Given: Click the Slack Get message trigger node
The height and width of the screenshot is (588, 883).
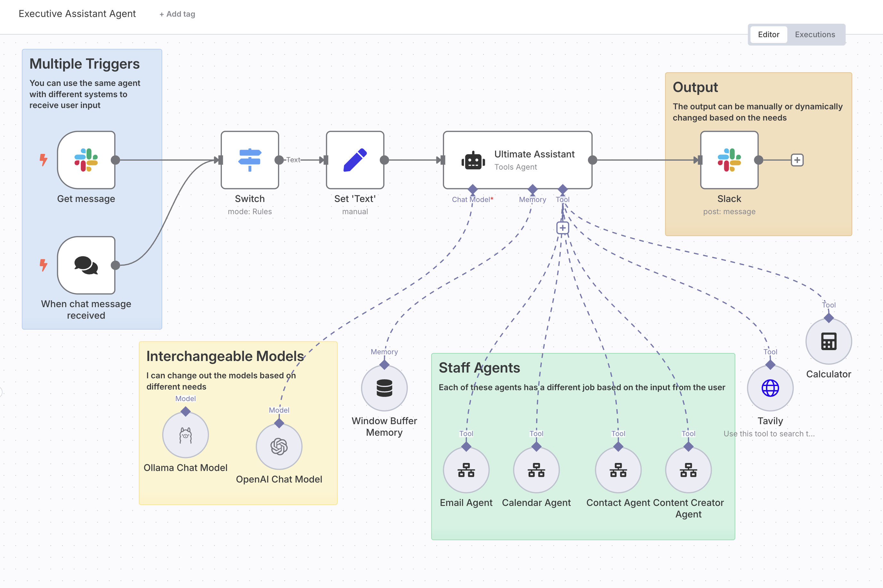Looking at the screenshot, I should click(86, 160).
